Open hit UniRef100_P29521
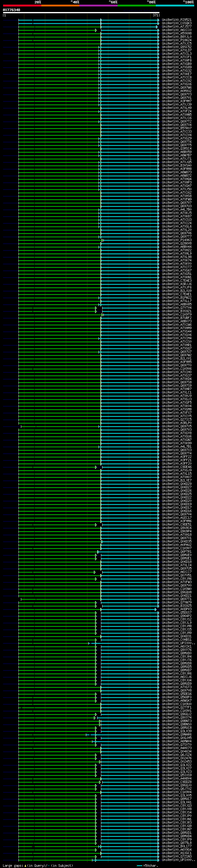 (177, 20)
